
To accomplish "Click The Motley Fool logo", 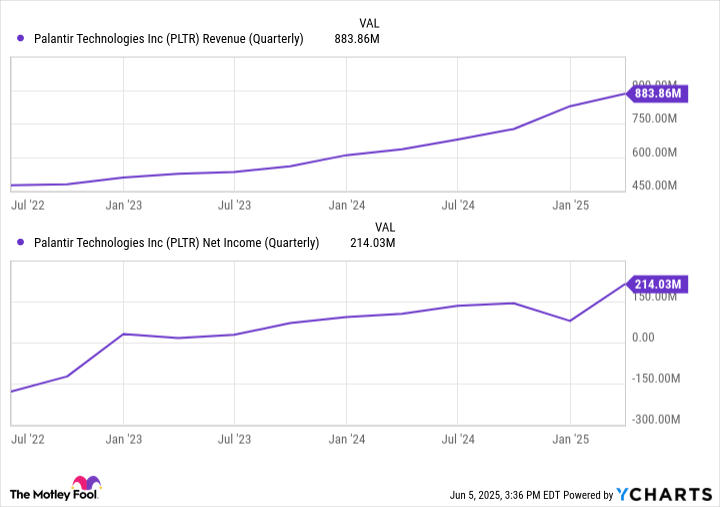I will [x=55, y=488].
